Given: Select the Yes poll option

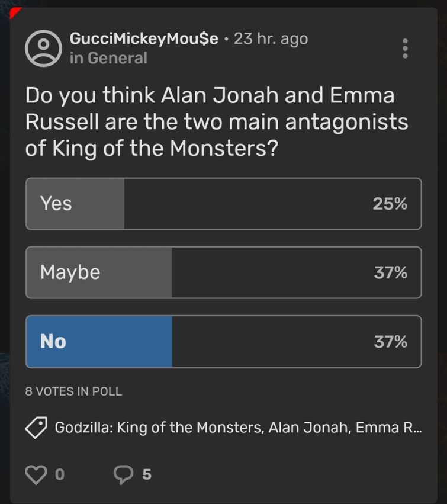Looking at the screenshot, I should [223, 204].
